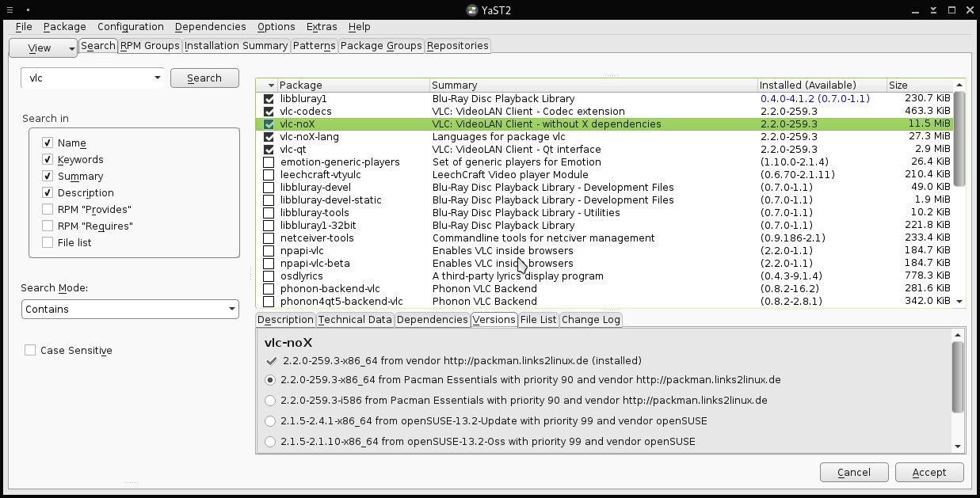Viewport: 980px width, 498px height.
Task: Select the npapi-vlc-beta package row
Action: pyautogui.click(x=605, y=264)
